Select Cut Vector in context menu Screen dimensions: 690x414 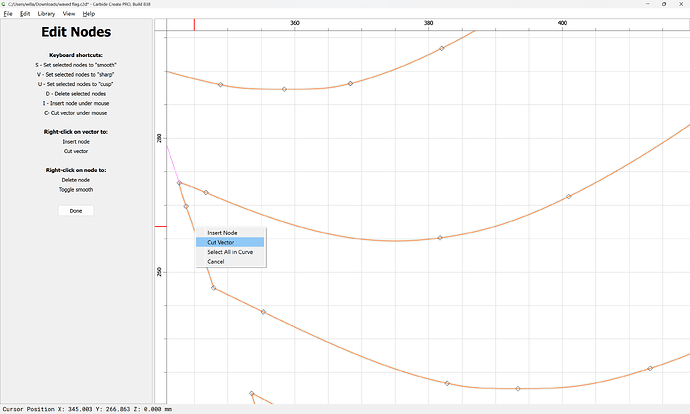tap(221, 242)
